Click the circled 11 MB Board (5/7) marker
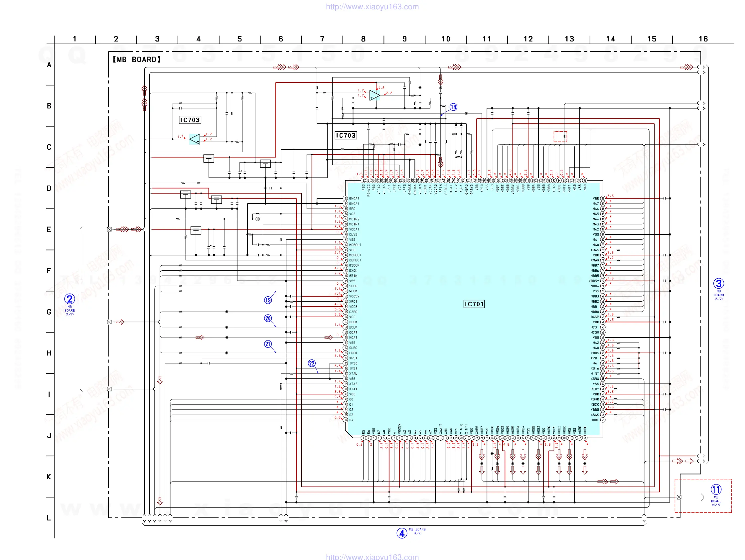The image size is (745, 560). (716, 490)
